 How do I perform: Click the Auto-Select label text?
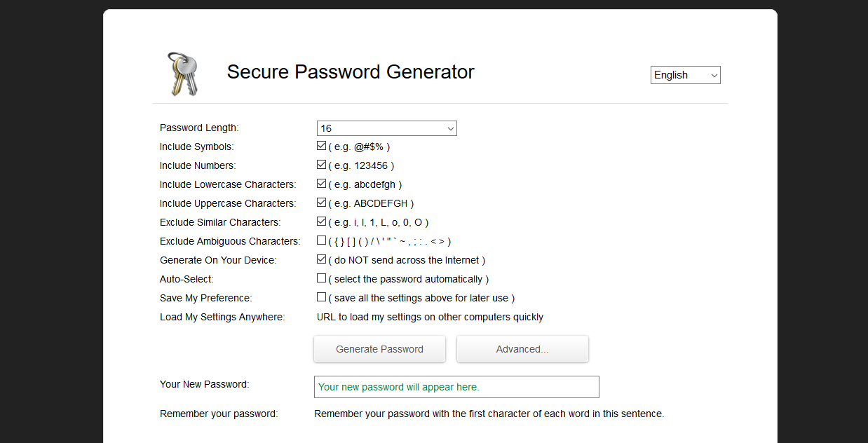click(x=187, y=279)
